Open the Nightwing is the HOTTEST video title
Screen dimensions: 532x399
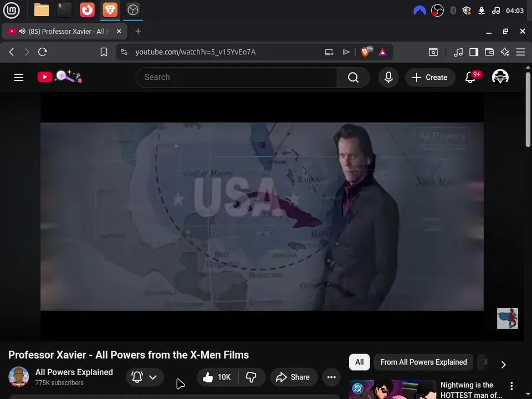(x=471, y=390)
